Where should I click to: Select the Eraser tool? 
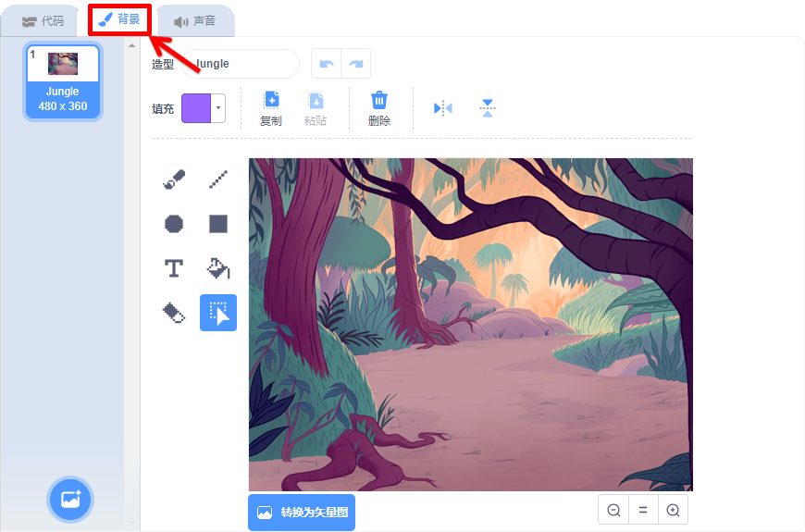174,313
